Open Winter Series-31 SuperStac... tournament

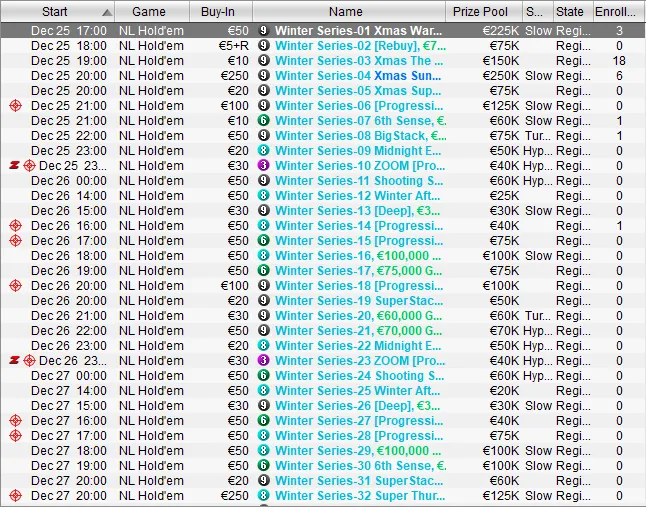359,481
